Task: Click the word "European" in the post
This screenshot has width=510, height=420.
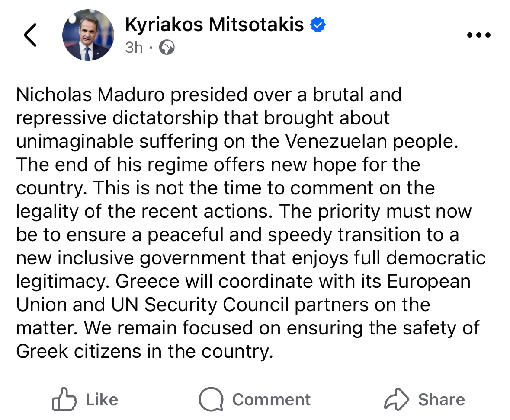Action: point(429,282)
